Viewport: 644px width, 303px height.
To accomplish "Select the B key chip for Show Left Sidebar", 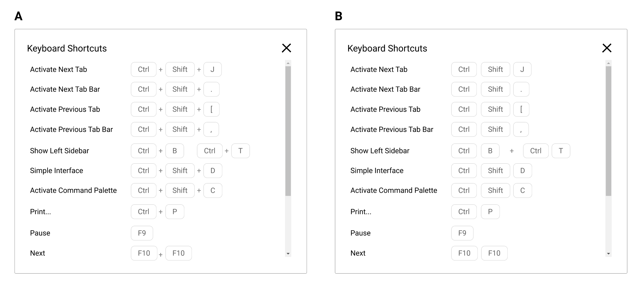I will (x=175, y=151).
